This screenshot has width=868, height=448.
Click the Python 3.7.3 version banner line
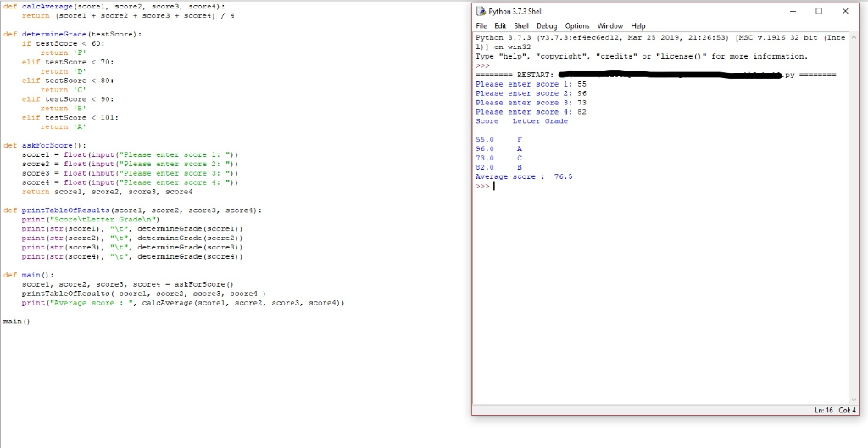click(660, 42)
